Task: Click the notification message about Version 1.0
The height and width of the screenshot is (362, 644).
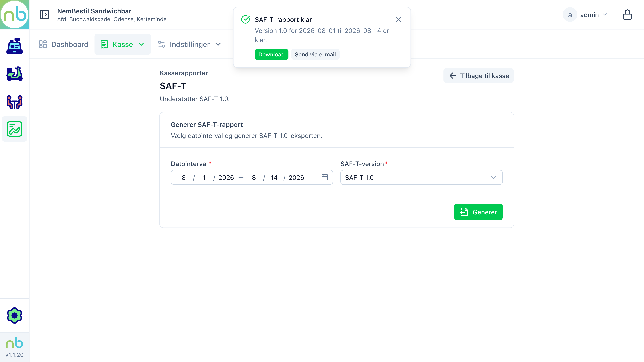Action: click(x=322, y=35)
